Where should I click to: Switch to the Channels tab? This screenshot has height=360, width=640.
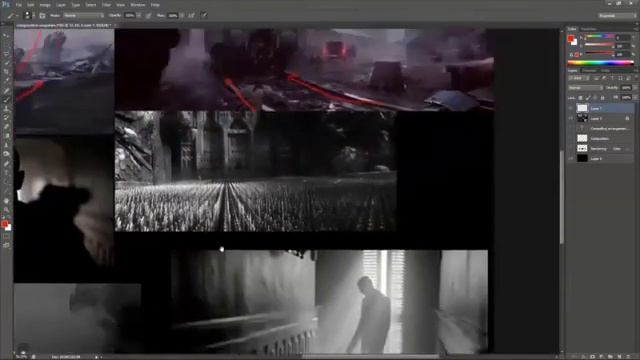coord(589,70)
